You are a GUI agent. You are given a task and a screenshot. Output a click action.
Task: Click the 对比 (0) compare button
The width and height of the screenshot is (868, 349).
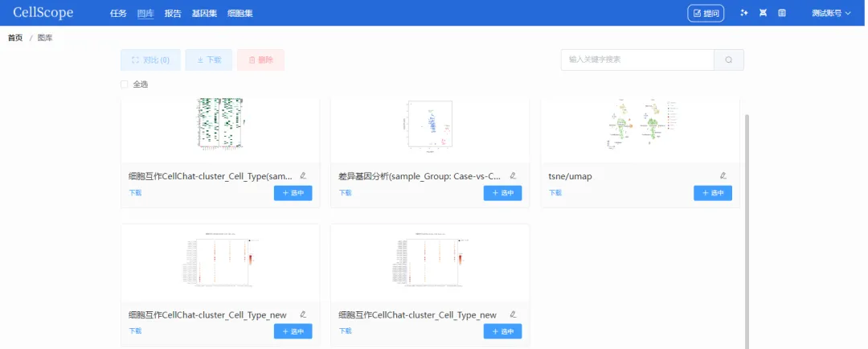[150, 60]
